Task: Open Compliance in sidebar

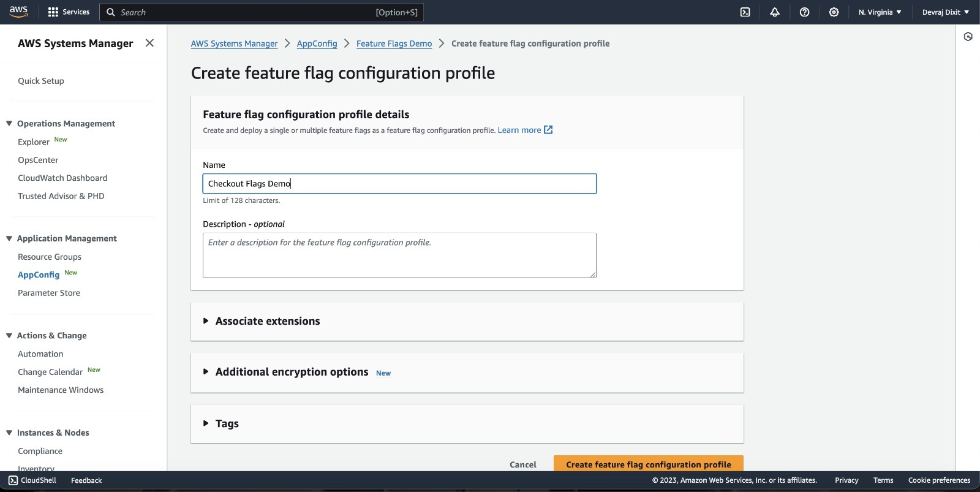Action: pos(40,451)
